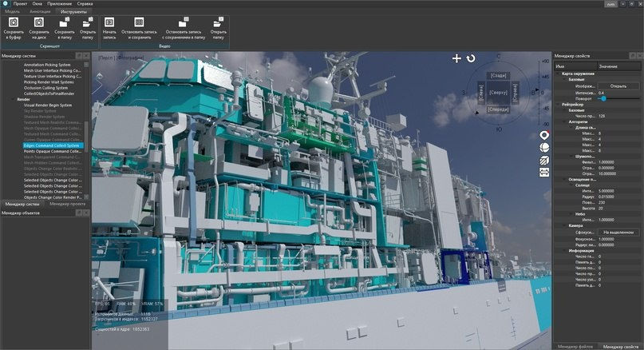Switch to the Менеджер проекта tab
The height and width of the screenshot is (350, 644).
[x=67, y=204]
